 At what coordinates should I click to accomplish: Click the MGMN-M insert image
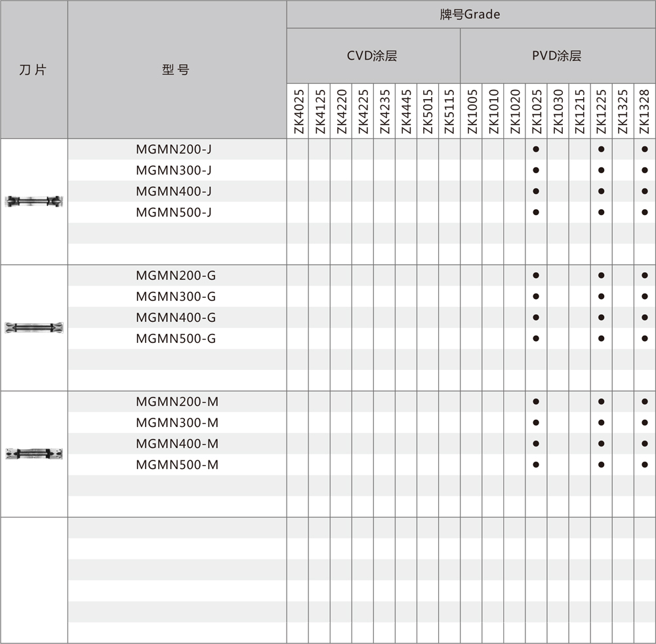34,453
